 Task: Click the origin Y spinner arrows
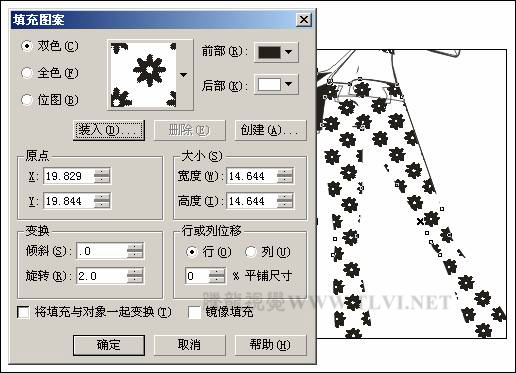tap(102, 201)
